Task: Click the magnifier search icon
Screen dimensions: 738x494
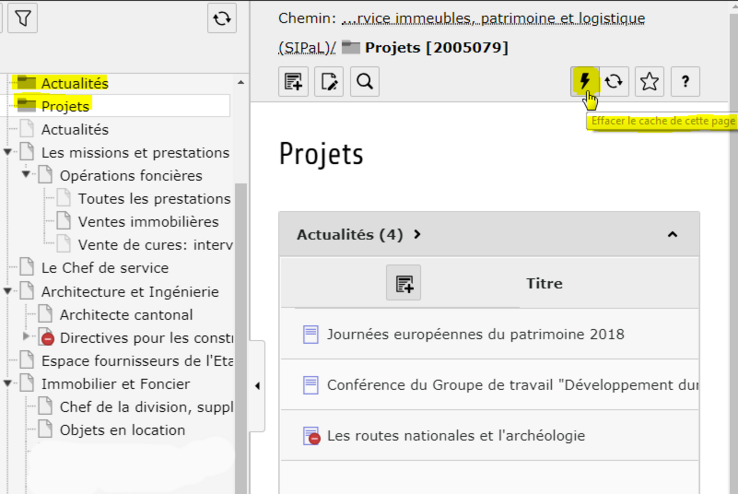Action: pos(365,82)
